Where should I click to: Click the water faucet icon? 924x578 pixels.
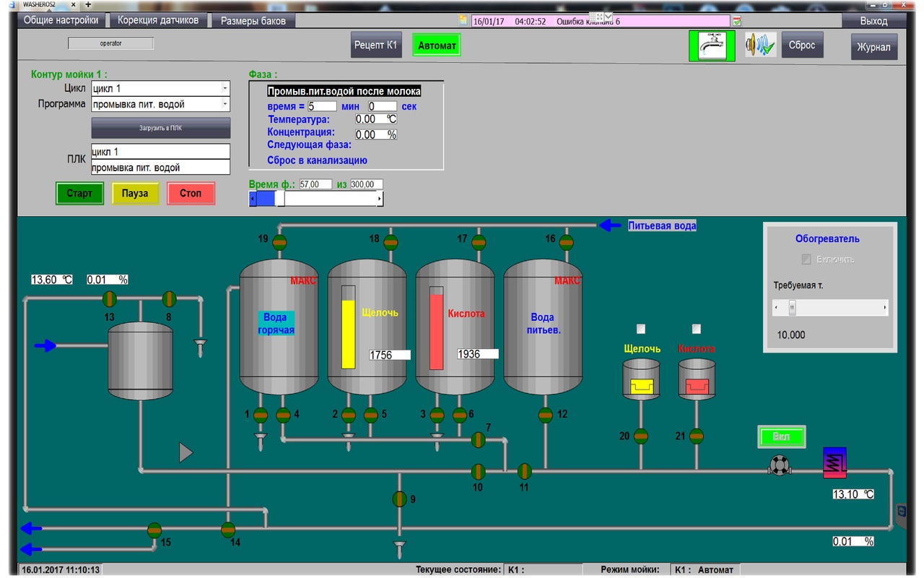click(711, 46)
